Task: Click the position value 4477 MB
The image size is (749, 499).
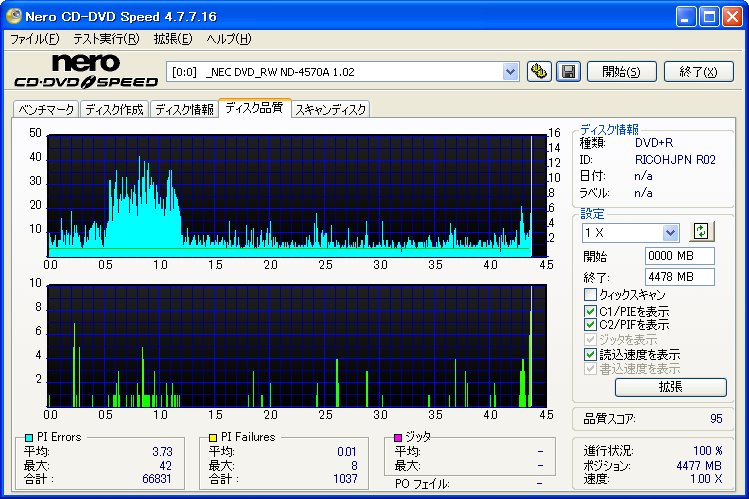Action: click(699, 466)
